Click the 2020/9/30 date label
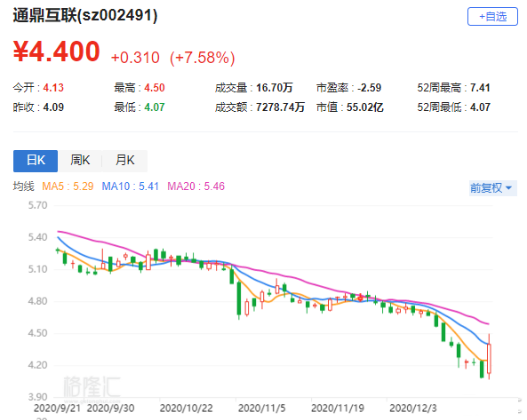The image size is (527, 420). coord(110,408)
